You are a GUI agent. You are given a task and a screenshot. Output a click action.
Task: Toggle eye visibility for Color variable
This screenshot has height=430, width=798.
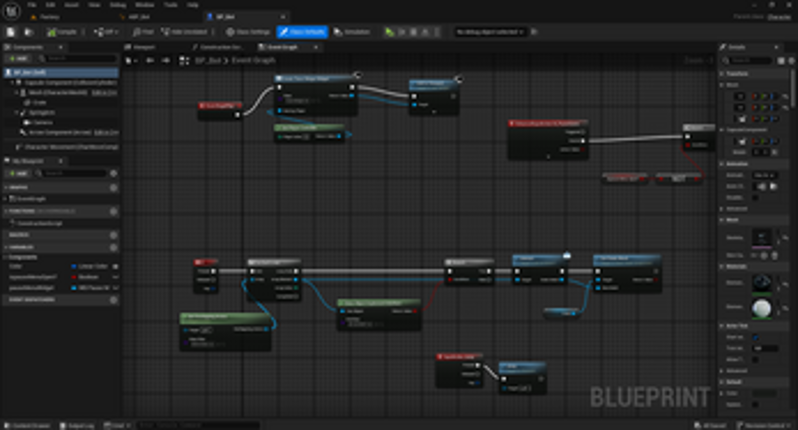tap(114, 266)
